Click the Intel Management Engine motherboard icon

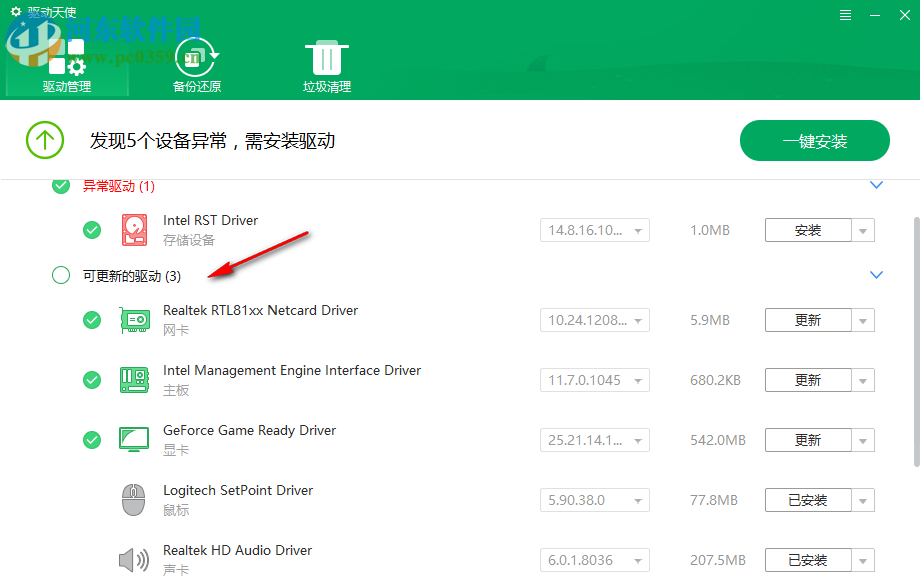[134, 379]
